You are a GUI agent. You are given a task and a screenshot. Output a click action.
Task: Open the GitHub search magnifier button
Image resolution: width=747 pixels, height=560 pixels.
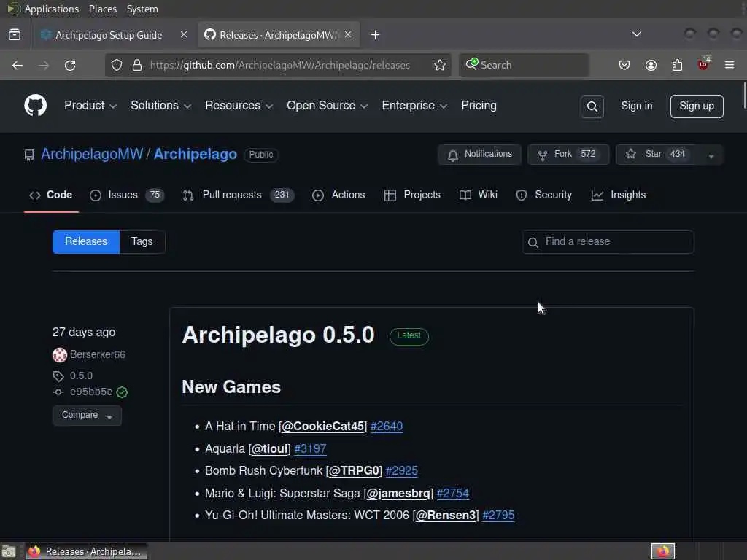click(x=592, y=106)
